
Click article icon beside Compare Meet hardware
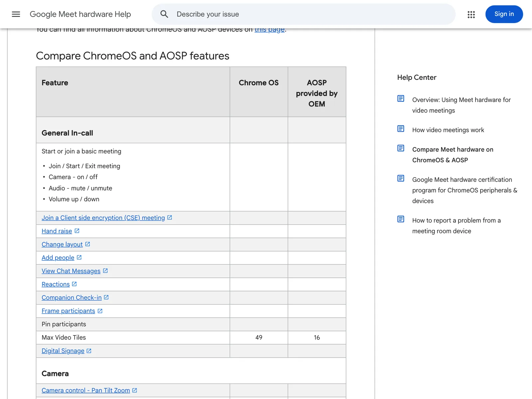(401, 148)
